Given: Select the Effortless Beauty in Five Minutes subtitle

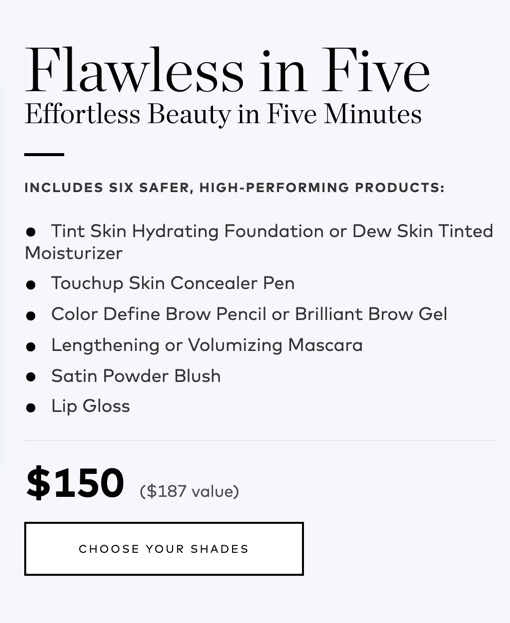Looking at the screenshot, I should click(x=223, y=114).
